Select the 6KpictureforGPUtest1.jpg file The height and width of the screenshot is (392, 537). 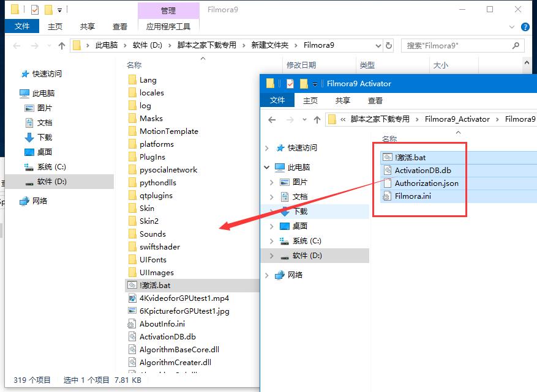click(x=184, y=311)
